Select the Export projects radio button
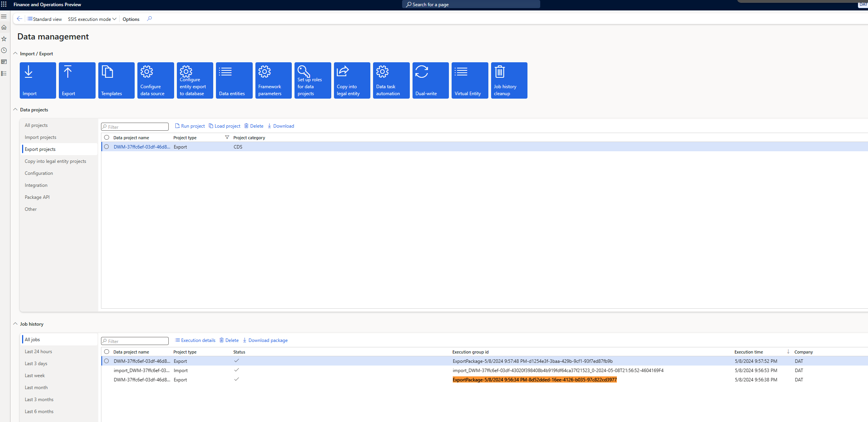The height and width of the screenshot is (422, 868). click(40, 149)
